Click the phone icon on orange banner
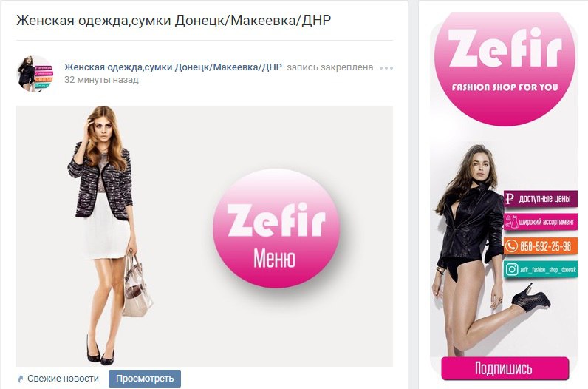 click(x=511, y=246)
